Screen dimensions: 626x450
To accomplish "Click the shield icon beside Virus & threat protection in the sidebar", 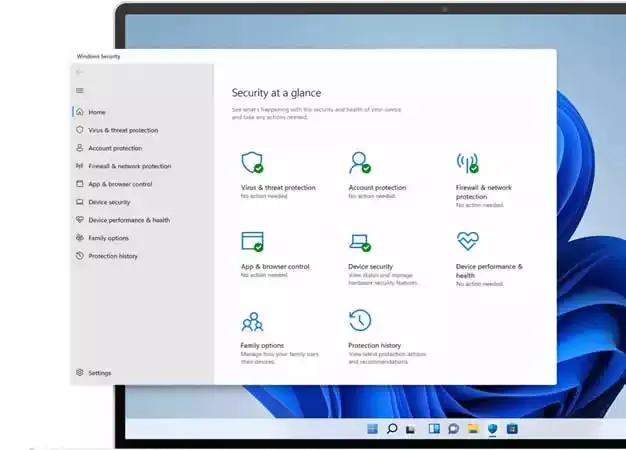I will (80, 130).
